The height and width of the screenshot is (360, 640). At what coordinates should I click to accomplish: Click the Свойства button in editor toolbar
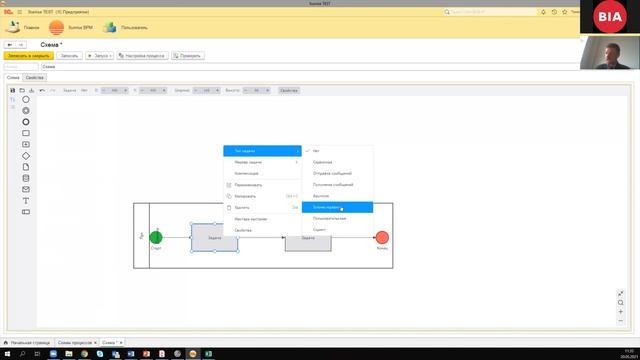click(289, 90)
